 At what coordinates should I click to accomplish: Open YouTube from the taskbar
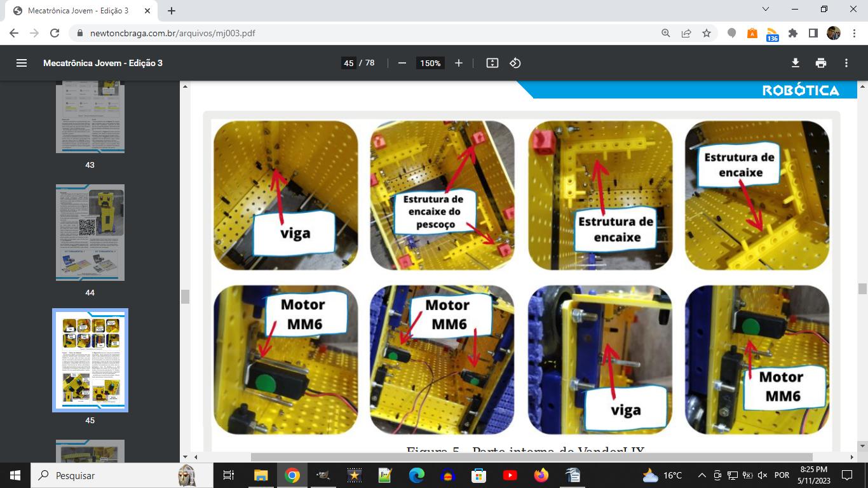[510, 475]
